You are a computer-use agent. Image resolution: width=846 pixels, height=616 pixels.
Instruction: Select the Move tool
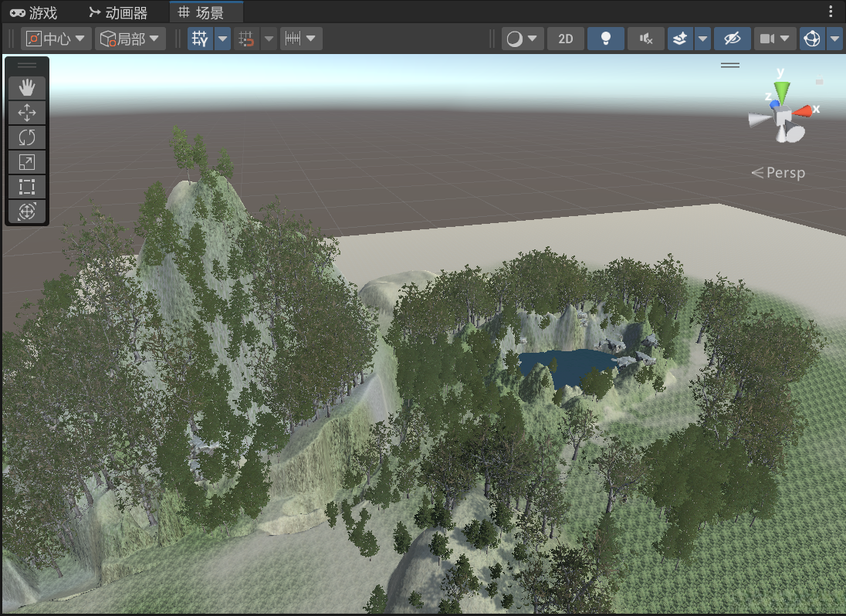27,113
